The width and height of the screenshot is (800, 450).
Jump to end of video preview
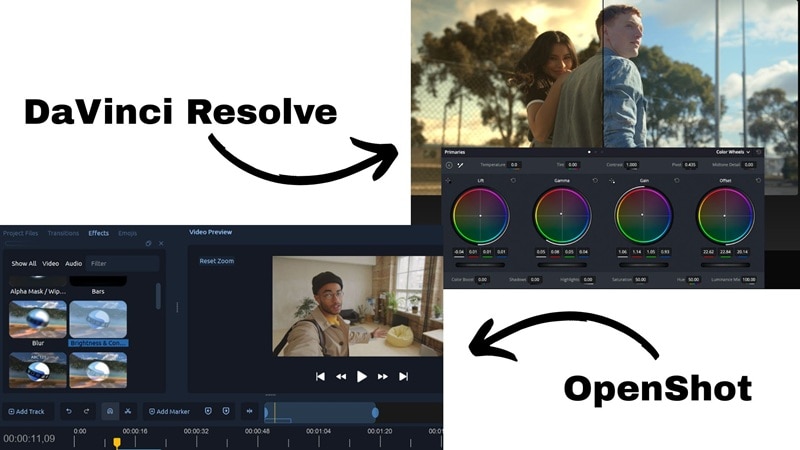(x=404, y=377)
